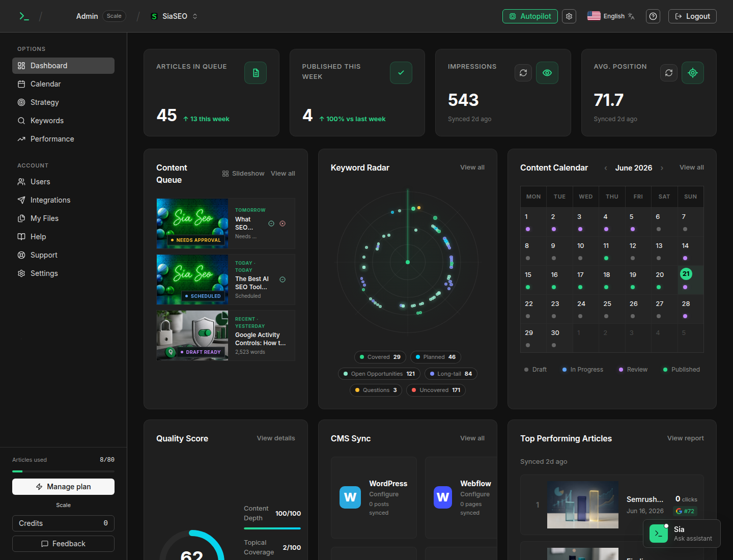Open Strategy in the sidebar
Image resolution: width=733 pixels, height=560 pixels.
pos(63,102)
